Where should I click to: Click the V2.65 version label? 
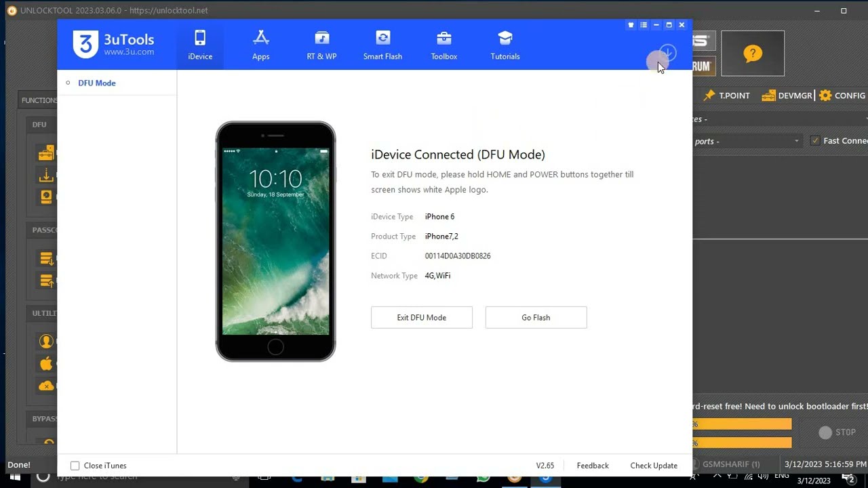pos(545,466)
